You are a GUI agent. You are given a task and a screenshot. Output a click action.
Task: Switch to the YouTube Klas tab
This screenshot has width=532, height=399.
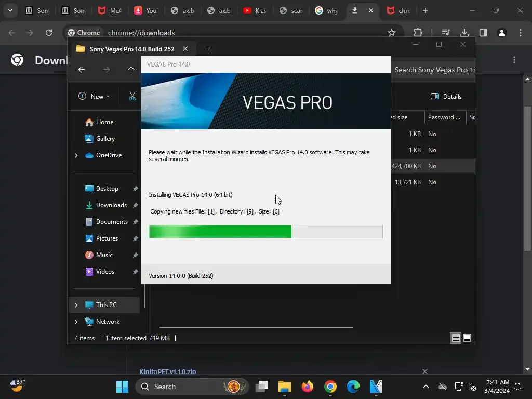(x=255, y=10)
